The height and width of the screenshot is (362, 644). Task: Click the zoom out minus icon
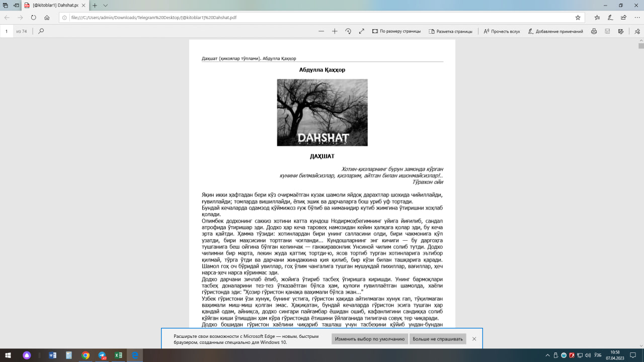pyautogui.click(x=321, y=31)
